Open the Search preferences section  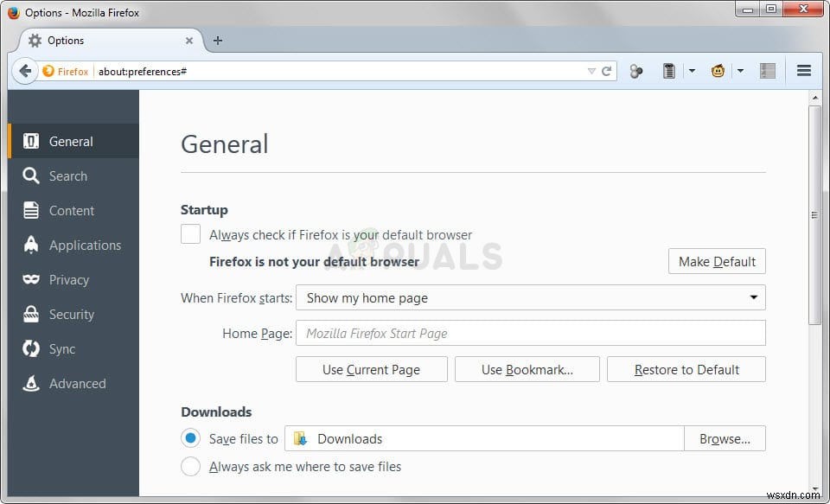pos(67,175)
